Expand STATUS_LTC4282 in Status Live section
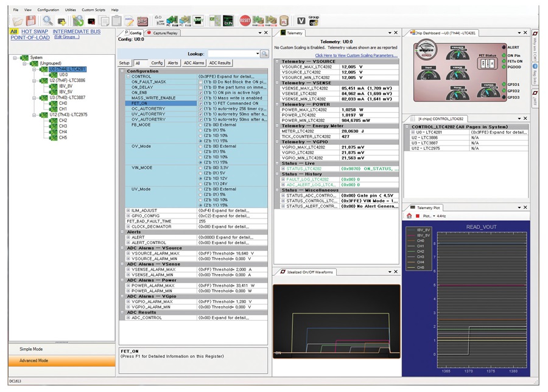 tap(283, 169)
